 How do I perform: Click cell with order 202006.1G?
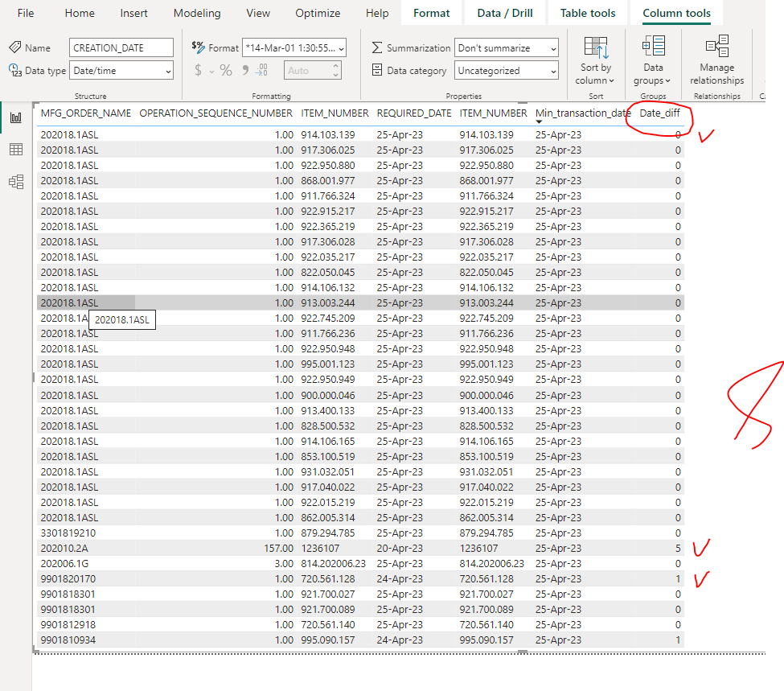click(64, 563)
